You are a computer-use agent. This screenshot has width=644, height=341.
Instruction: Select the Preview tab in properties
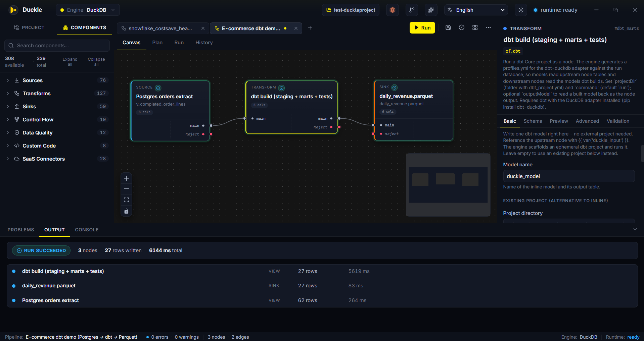click(x=559, y=121)
